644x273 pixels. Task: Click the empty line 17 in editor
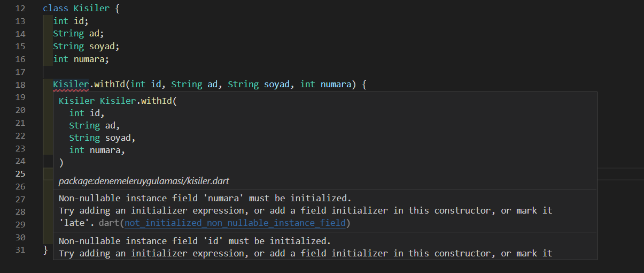click(x=342, y=72)
